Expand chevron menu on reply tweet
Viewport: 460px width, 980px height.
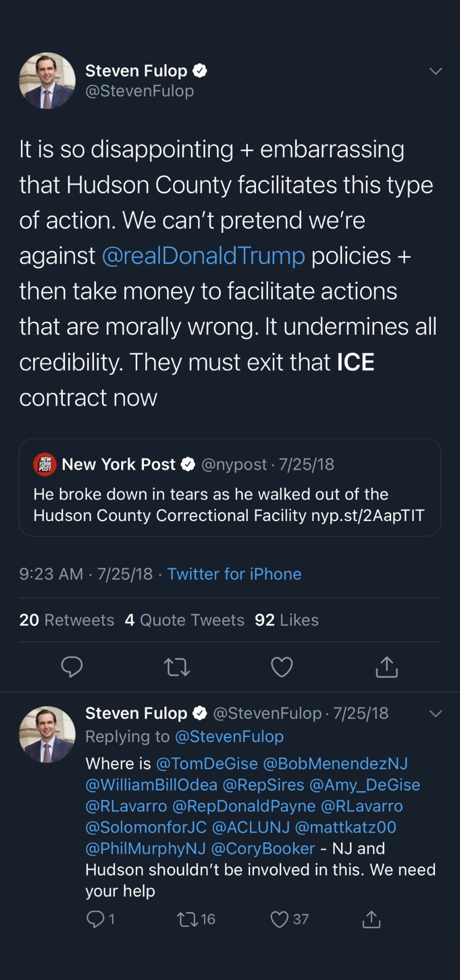[x=436, y=713]
